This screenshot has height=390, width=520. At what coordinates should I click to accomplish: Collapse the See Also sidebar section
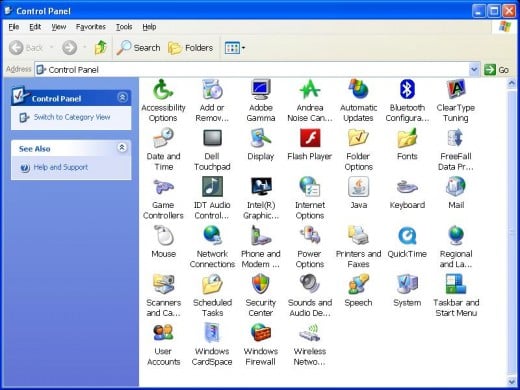click(x=122, y=147)
